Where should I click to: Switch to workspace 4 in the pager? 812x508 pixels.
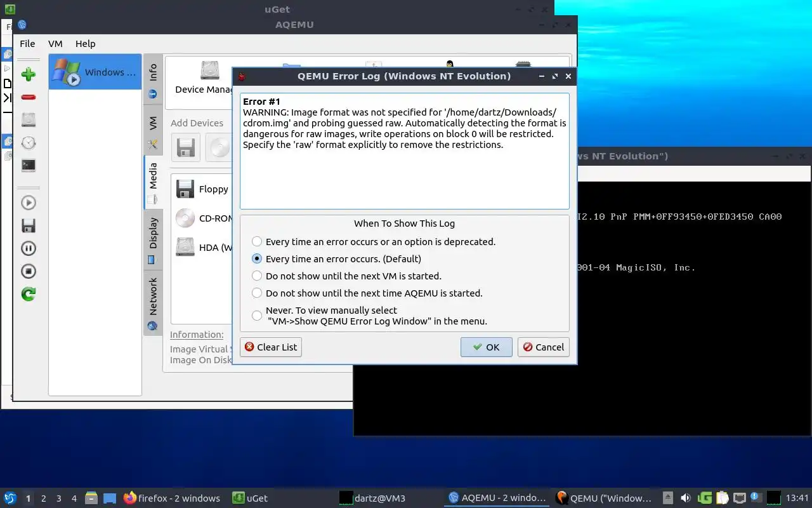(74, 498)
